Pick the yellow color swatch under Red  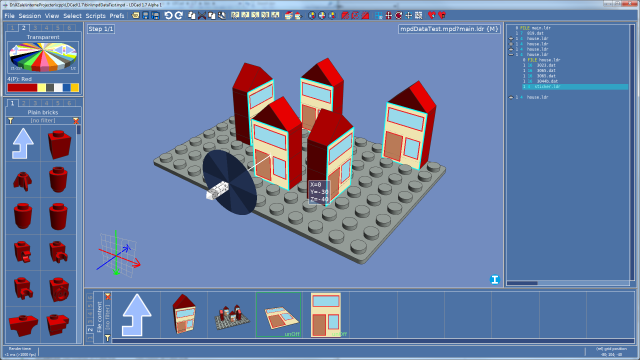point(41,87)
